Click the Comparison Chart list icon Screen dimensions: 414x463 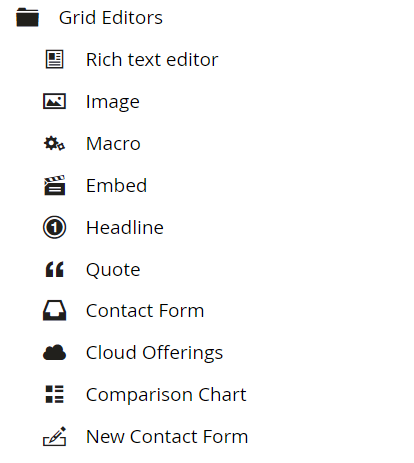coord(54,394)
